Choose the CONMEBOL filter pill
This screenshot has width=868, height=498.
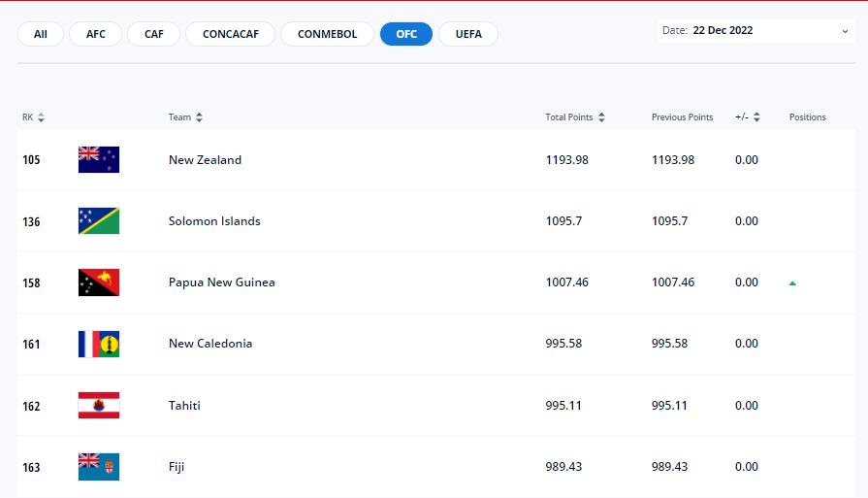click(x=327, y=34)
